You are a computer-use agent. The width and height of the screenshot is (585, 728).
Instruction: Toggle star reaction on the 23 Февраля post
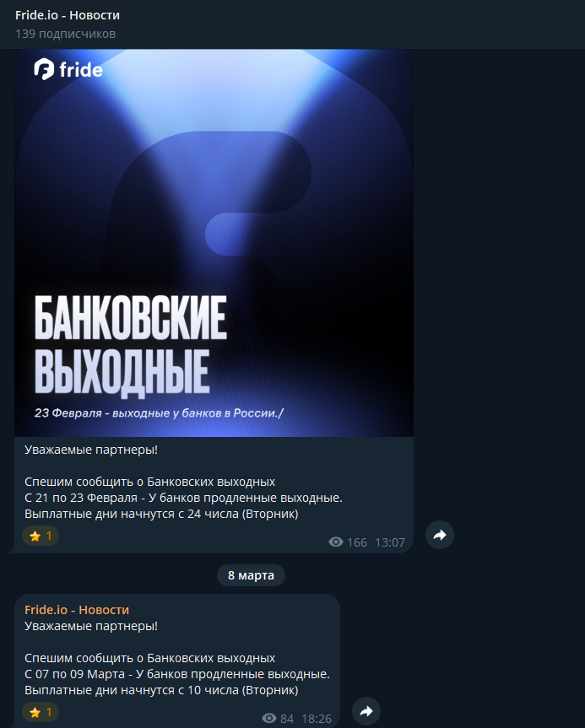(41, 536)
